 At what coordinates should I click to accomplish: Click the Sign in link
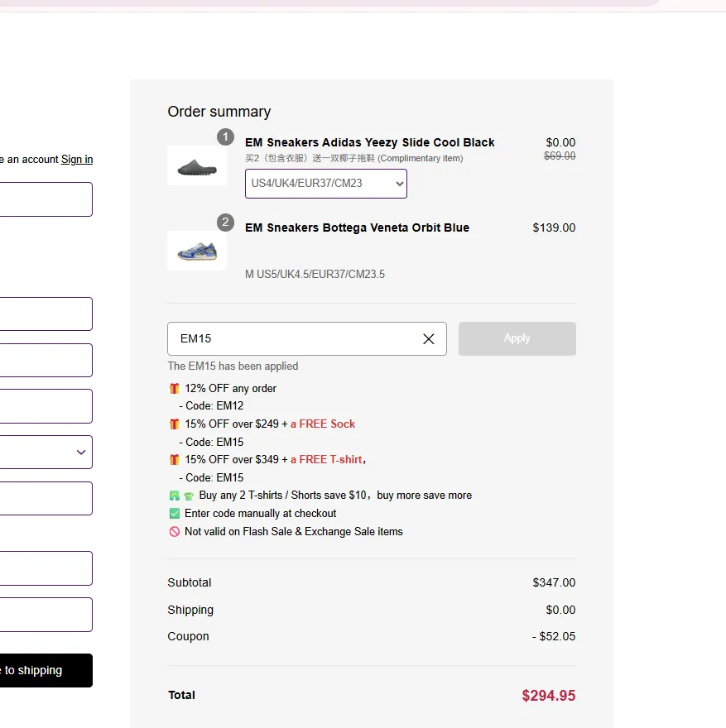tap(77, 159)
